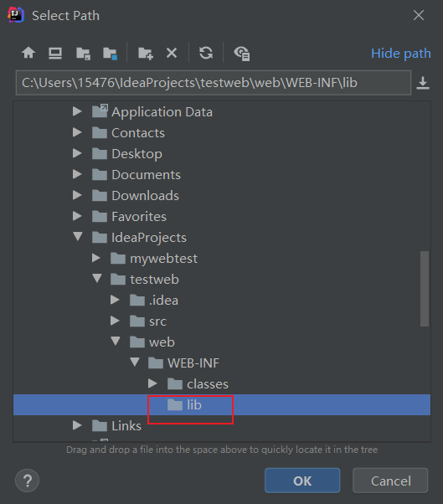Select the Application Data tree row
The height and width of the screenshot is (504, 443).
(x=222, y=112)
